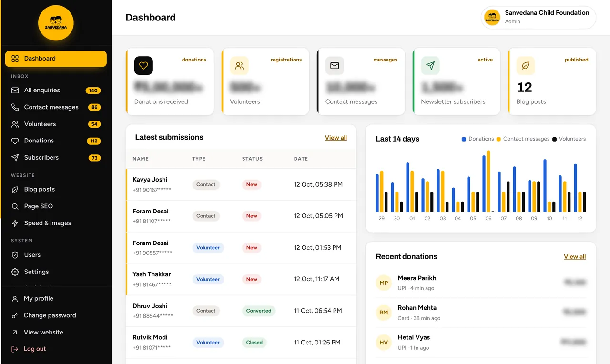This screenshot has width=610, height=364.
Task: Click the Converted status badge for Dhruv Joshi
Action: (259, 311)
